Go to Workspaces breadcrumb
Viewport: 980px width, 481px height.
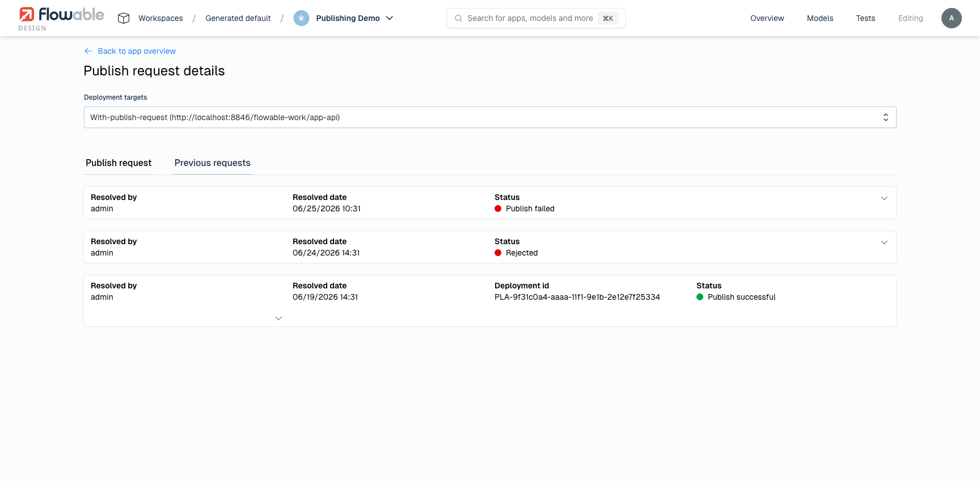(x=160, y=18)
